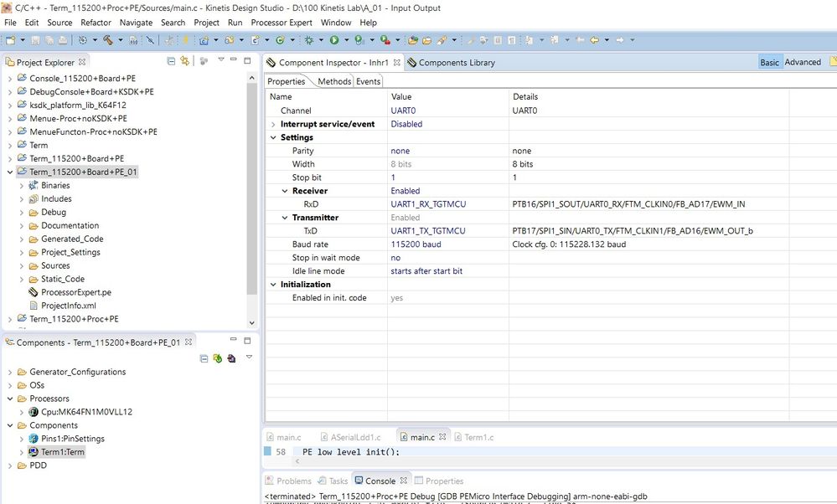Screen dimensions: 837x504
Task: Switch to the Problems tab
Action: coord(288,481)
